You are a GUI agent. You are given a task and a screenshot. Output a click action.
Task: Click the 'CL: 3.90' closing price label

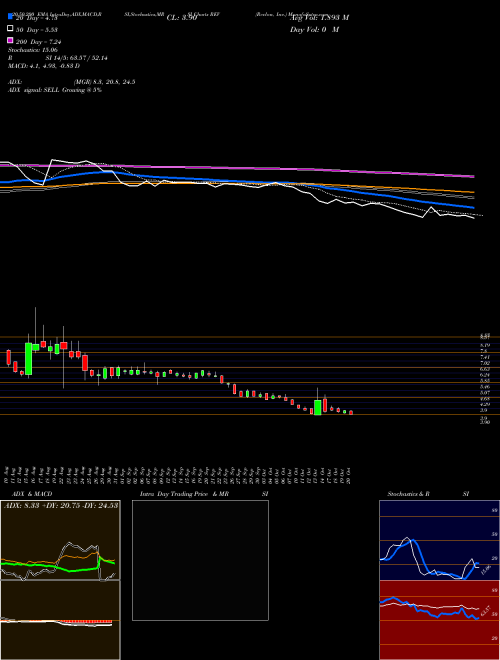(x=182, y=18)
